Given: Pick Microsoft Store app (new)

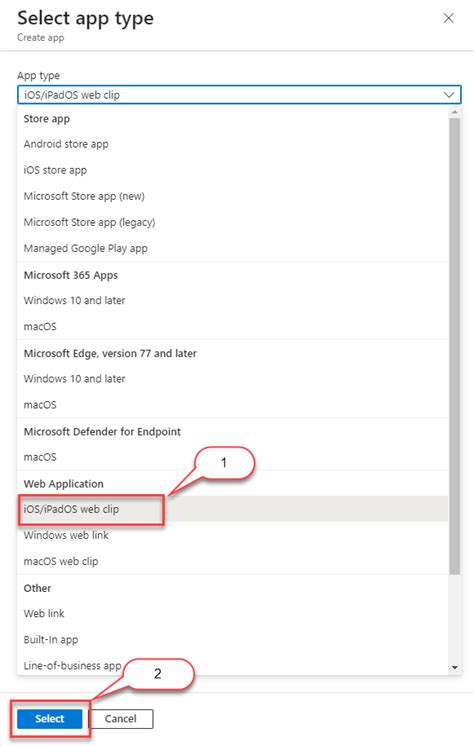Looking at the screenshot, I should pos(233,196).
